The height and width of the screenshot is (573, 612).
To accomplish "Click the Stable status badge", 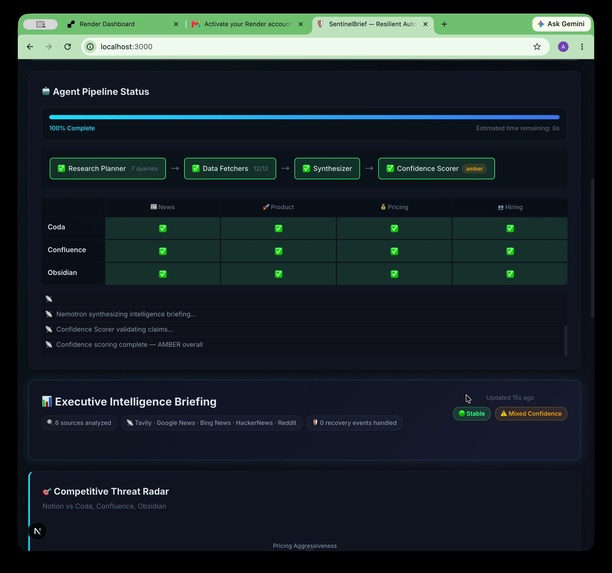I will (471, 413).
